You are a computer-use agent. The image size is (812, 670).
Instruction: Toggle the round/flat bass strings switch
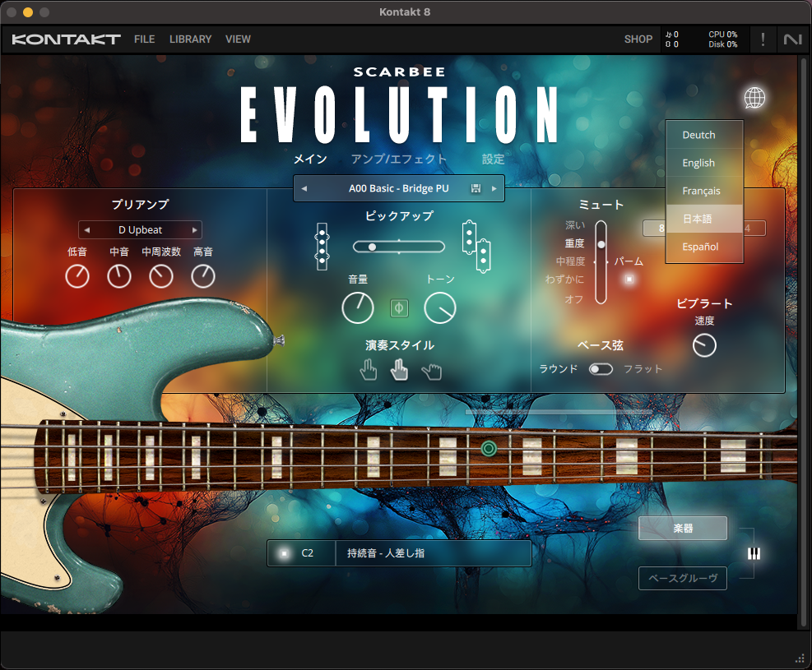(x=601, y=369)
